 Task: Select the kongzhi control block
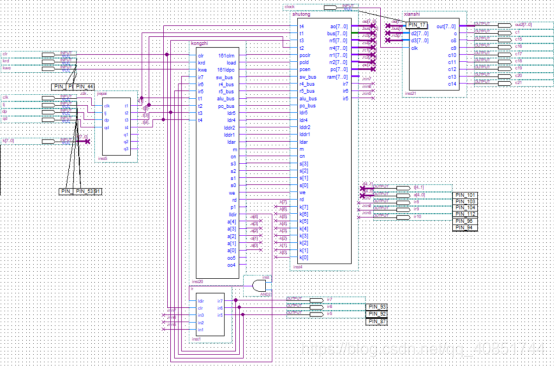click(218, 163)
